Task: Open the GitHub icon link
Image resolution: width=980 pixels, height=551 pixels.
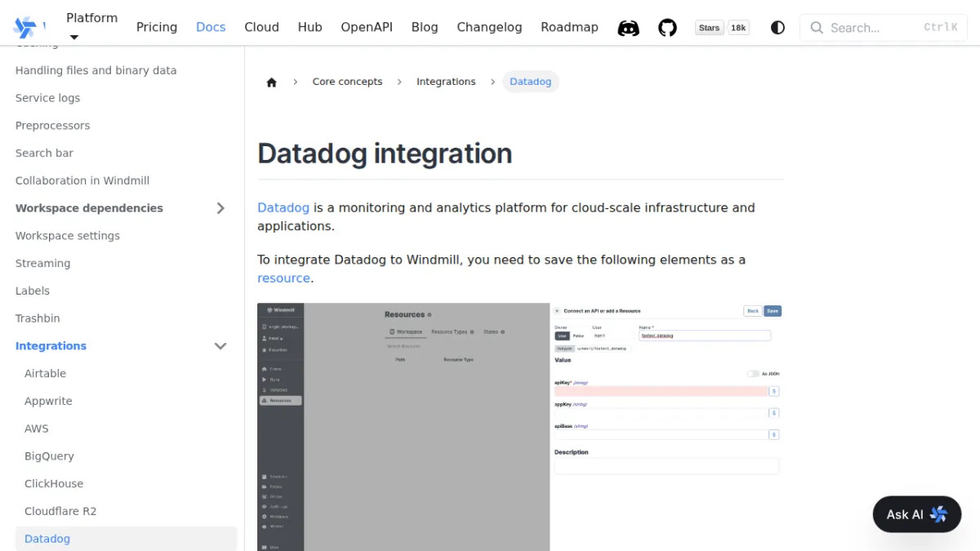Action: coord(667,28)
